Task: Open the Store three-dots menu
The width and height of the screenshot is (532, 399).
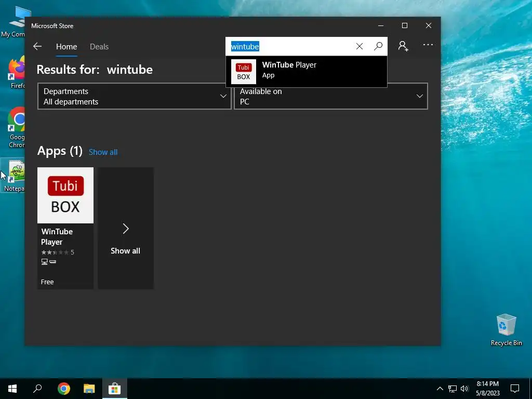Action: (x=428, y=45)
